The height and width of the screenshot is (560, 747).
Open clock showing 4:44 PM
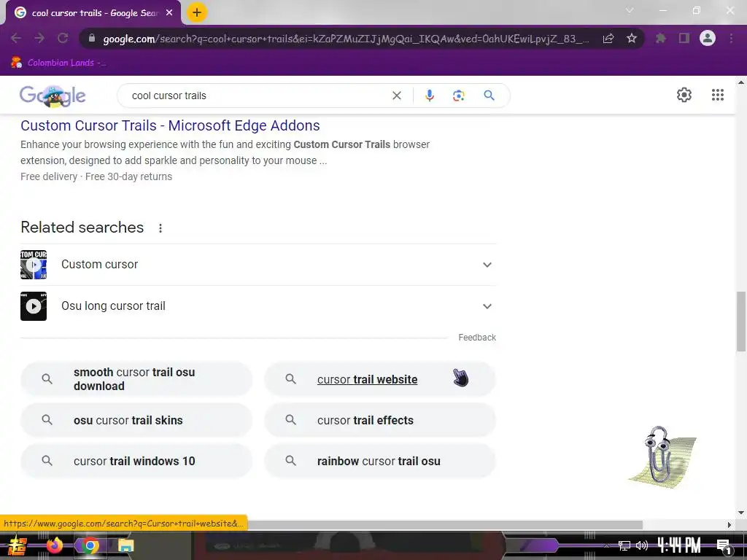tap(679, 545)
